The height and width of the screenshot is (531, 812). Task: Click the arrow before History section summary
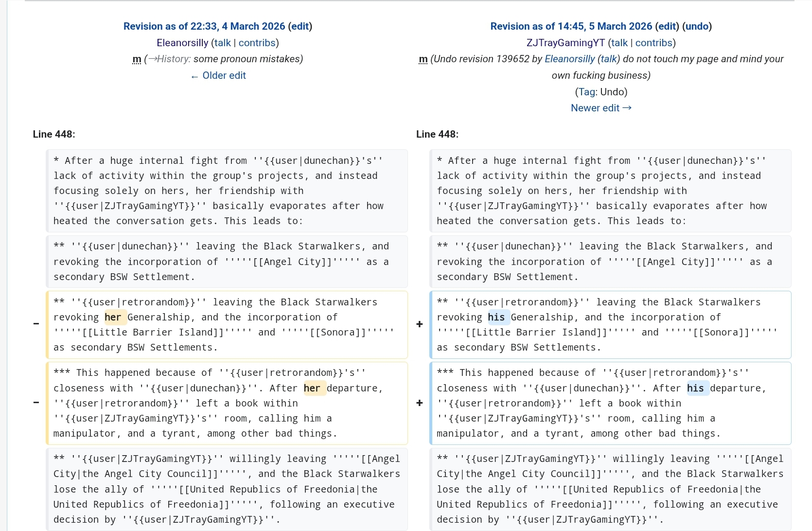tap(152, 59)
